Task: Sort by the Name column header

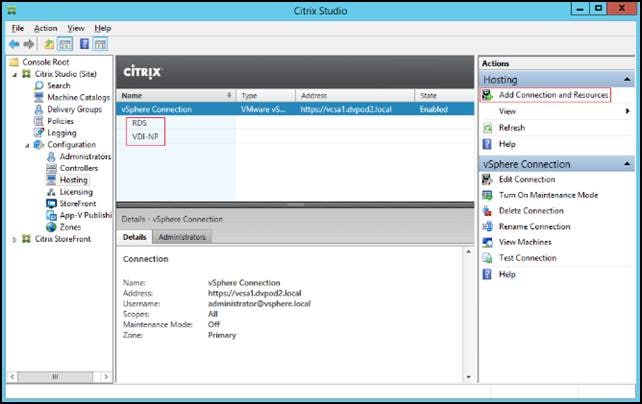Action: pos(176,95)
